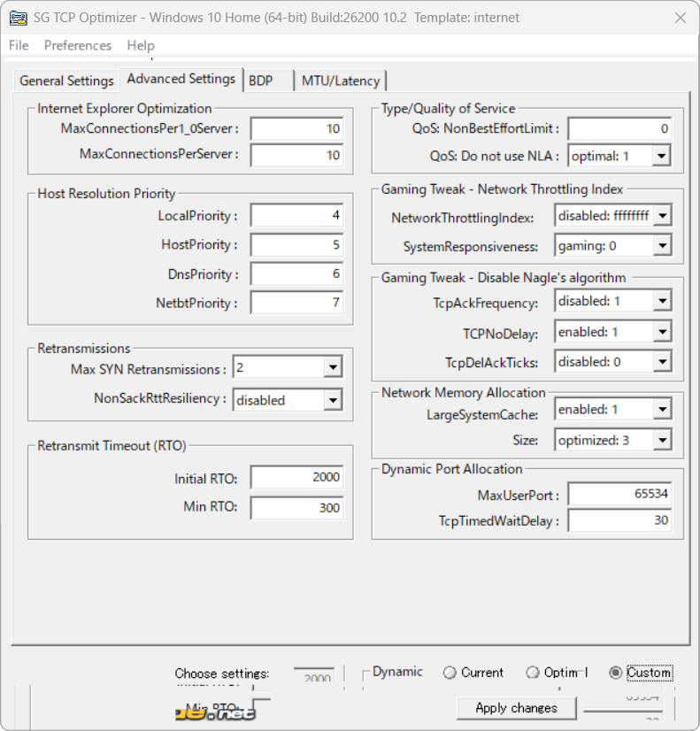Click the speedguide .net logo
This screenshot has width=700, height=731.
[x=215, y=713]
